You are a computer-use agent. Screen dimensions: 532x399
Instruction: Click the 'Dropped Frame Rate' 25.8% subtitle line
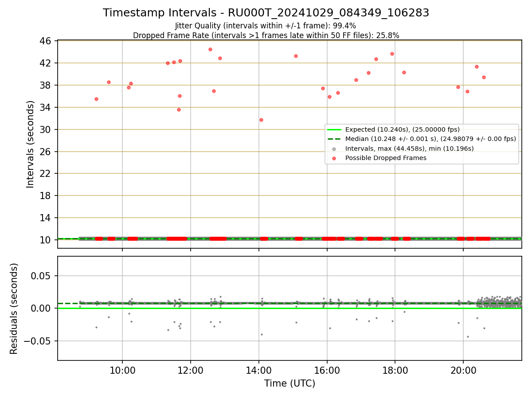(x=266, y=35)
